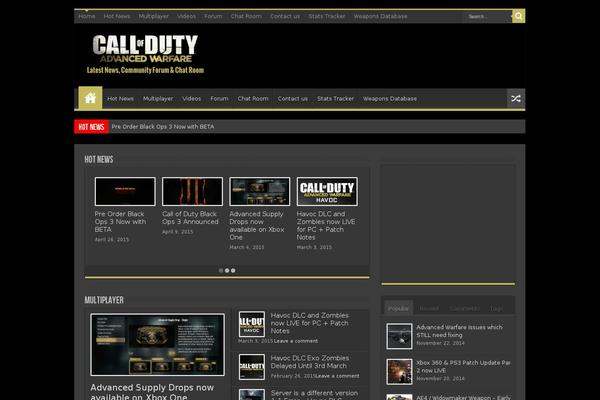Select Videos in the main navigation bar
This screenshot has height=400, width=600.
(192, 99)
